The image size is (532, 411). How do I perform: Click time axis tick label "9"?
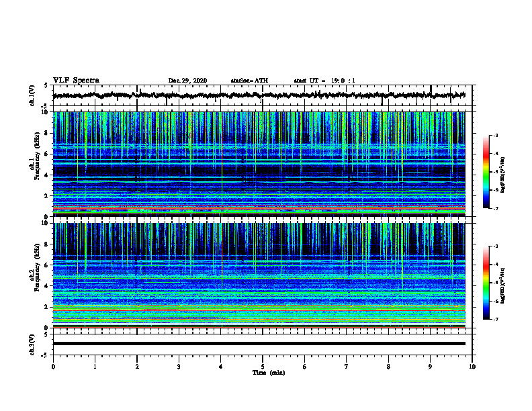[430, 367]
